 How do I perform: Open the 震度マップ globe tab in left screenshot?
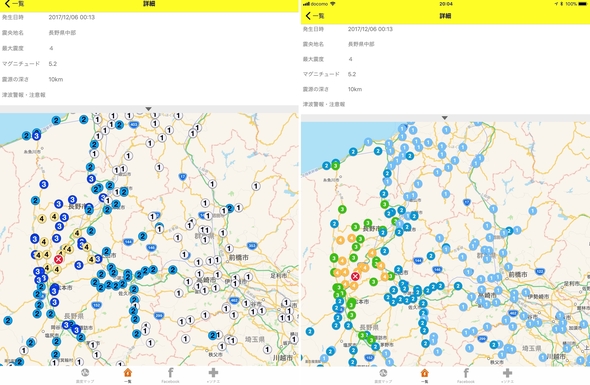pos(85,375)
